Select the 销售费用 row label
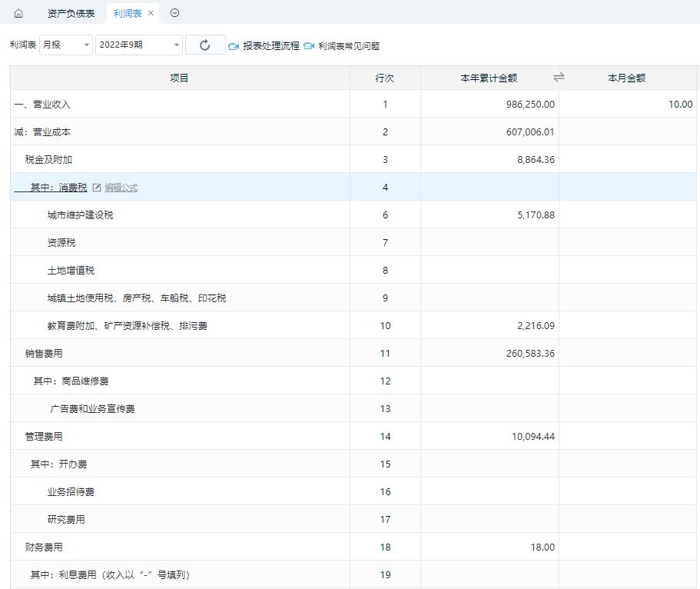700x589 pixels. pyautogui.click(x=44, y=354)
